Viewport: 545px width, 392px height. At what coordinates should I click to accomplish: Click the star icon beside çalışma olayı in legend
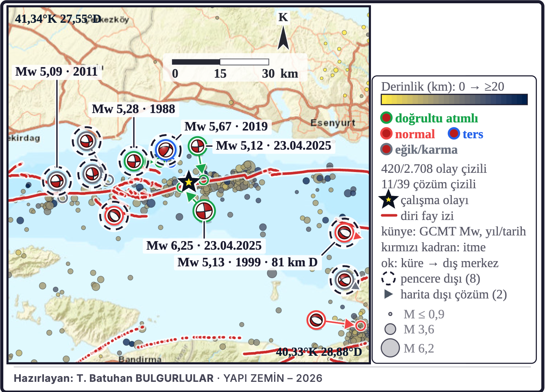(x=388, y=200)
